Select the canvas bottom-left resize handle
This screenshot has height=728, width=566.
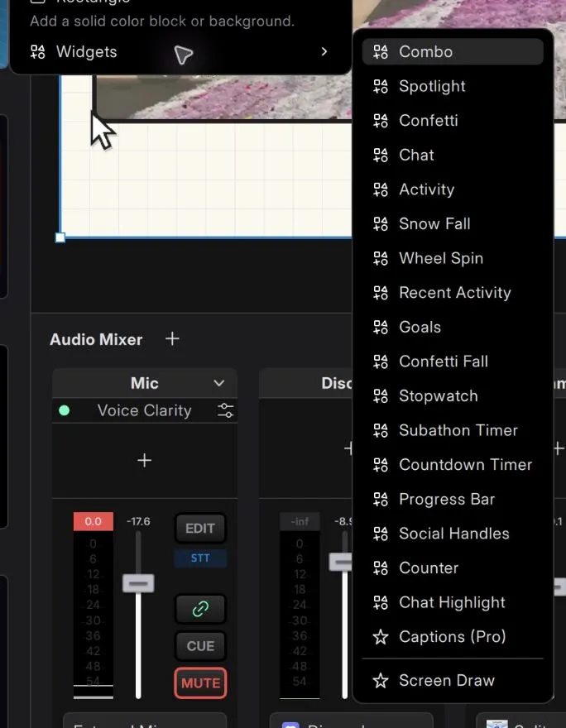tap(60, 237)
